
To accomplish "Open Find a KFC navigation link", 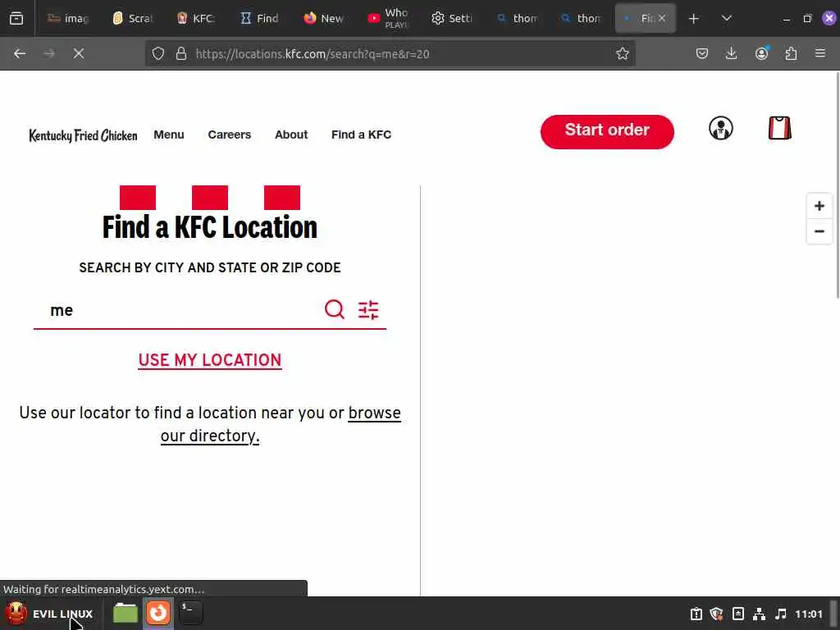I will coord(361,135).
